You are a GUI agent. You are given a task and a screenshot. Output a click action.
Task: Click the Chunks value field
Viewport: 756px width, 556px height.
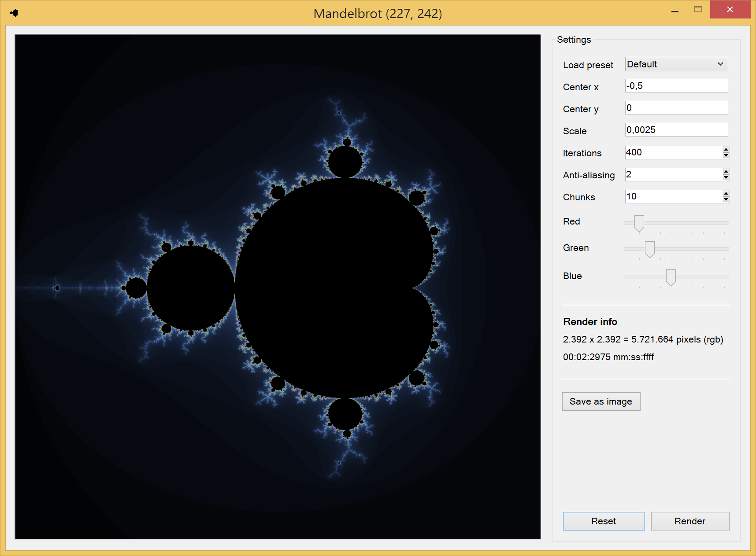(673, 196)
